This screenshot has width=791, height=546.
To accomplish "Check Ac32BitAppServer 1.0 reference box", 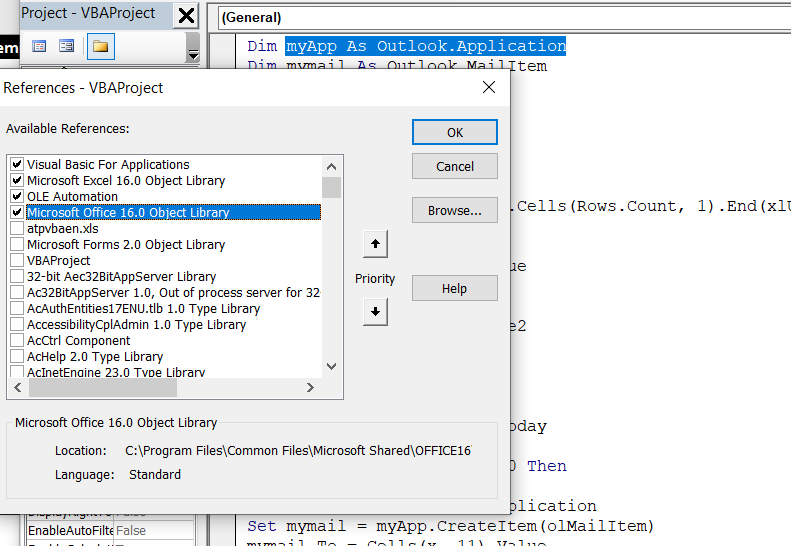I will 17,293.
